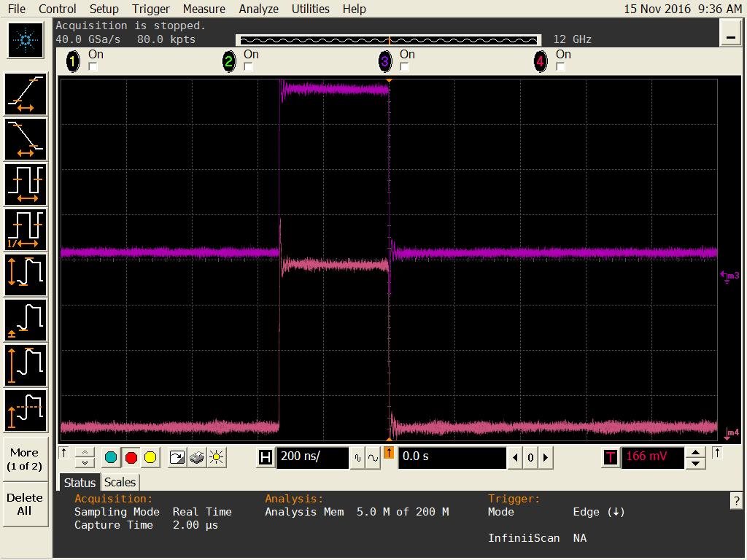Open the File menu
The width and height of the screenshot is (747, 560).
click(x=17, y=9)
